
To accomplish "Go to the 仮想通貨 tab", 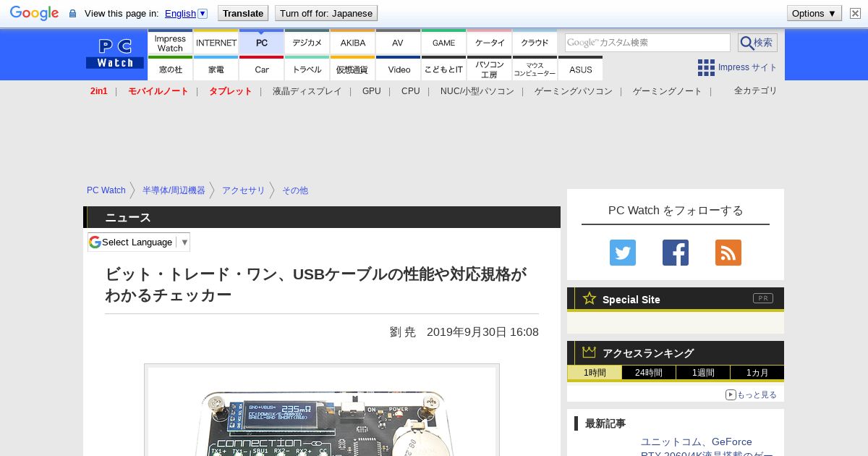I will [x=353, y=69].
